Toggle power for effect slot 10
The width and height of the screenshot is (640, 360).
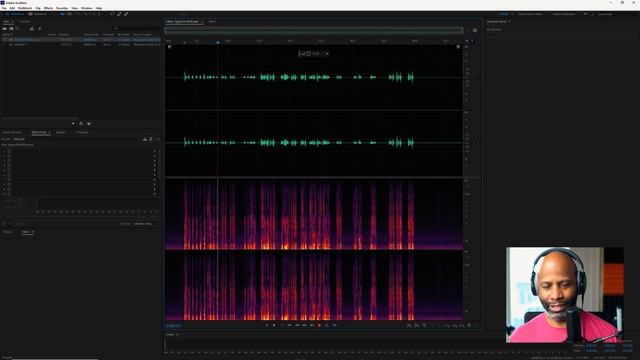pyautogui.click(x=9, y=194)
